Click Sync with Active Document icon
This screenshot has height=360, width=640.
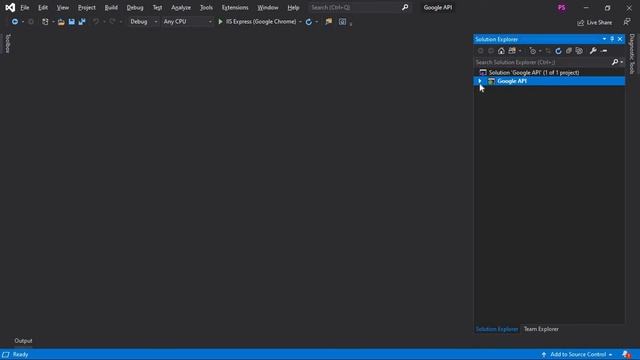548,51
